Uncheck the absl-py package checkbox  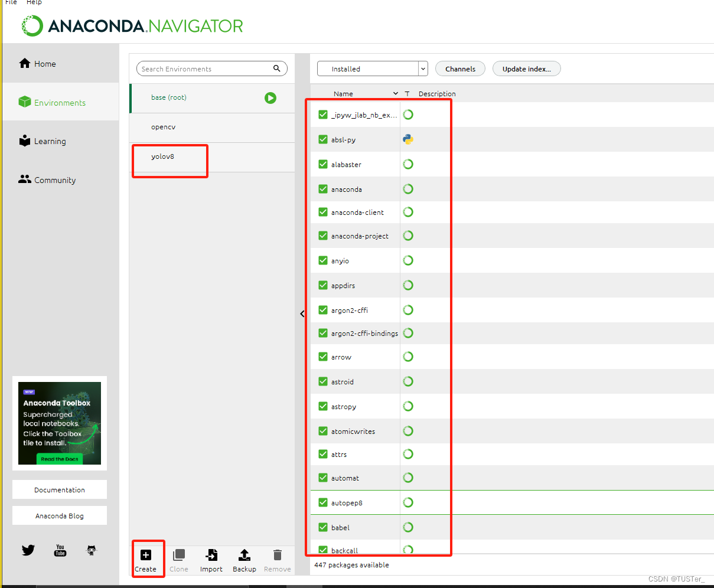(x=323, y=139)
